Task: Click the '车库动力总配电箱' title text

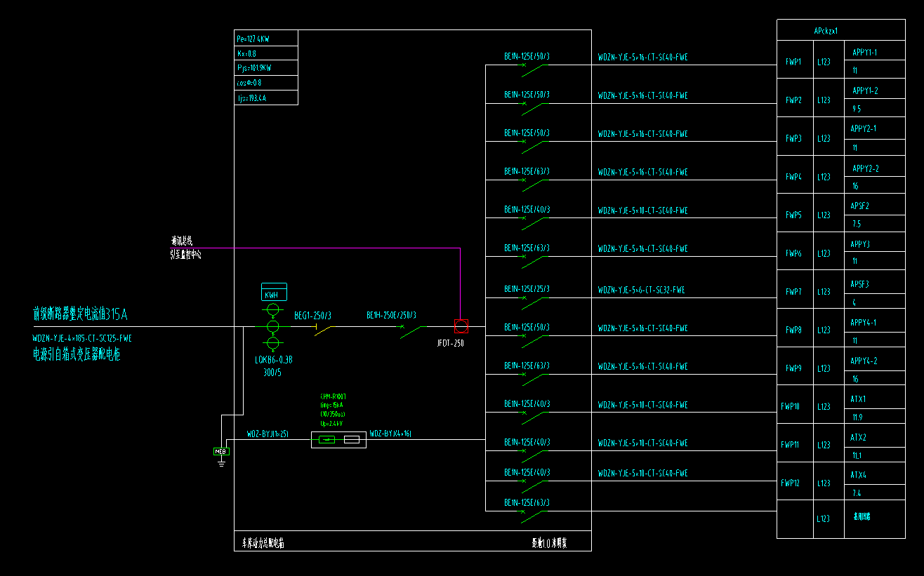Action: 263,543
